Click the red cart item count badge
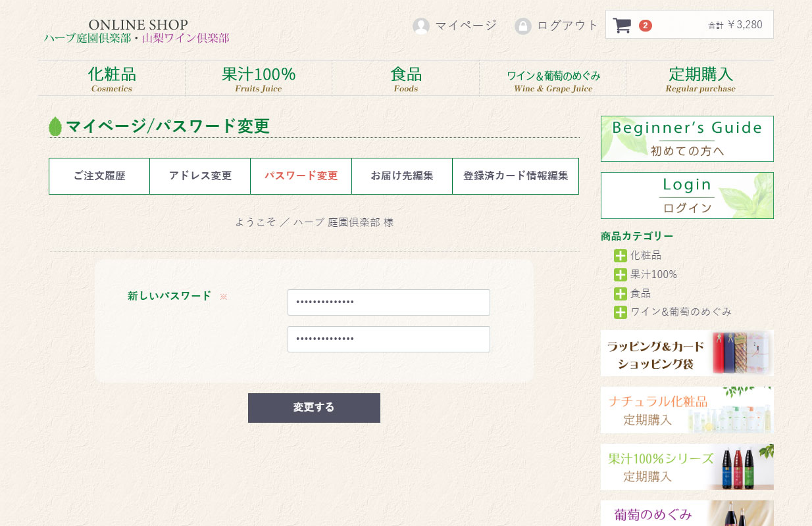Image resolution: width=812 pixels, height=526 pixels. (646, 26)
